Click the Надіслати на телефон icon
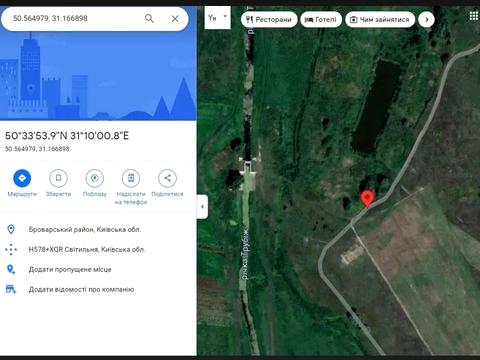 point(131,178)
